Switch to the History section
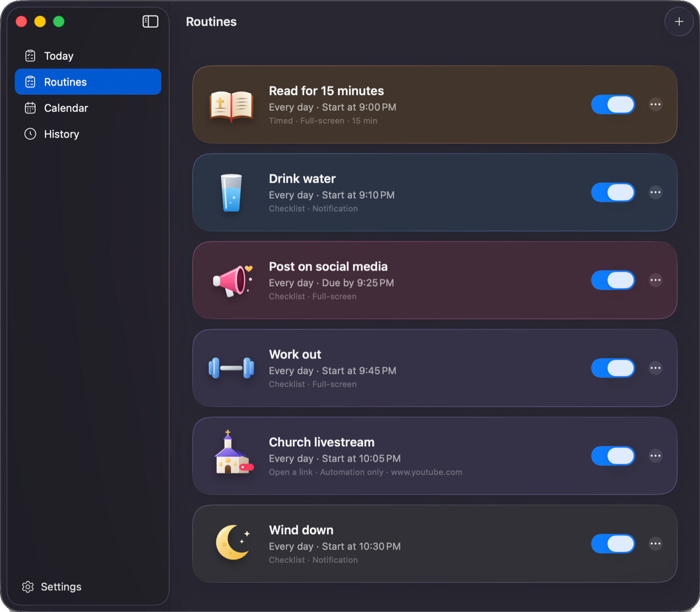Viewport: 700px width, 612px height. pos(88,134)
